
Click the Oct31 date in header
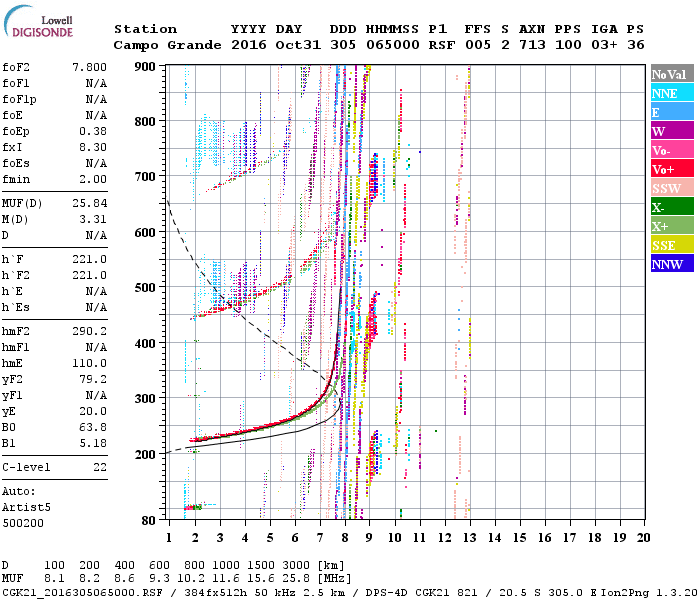tap(298, 45)
